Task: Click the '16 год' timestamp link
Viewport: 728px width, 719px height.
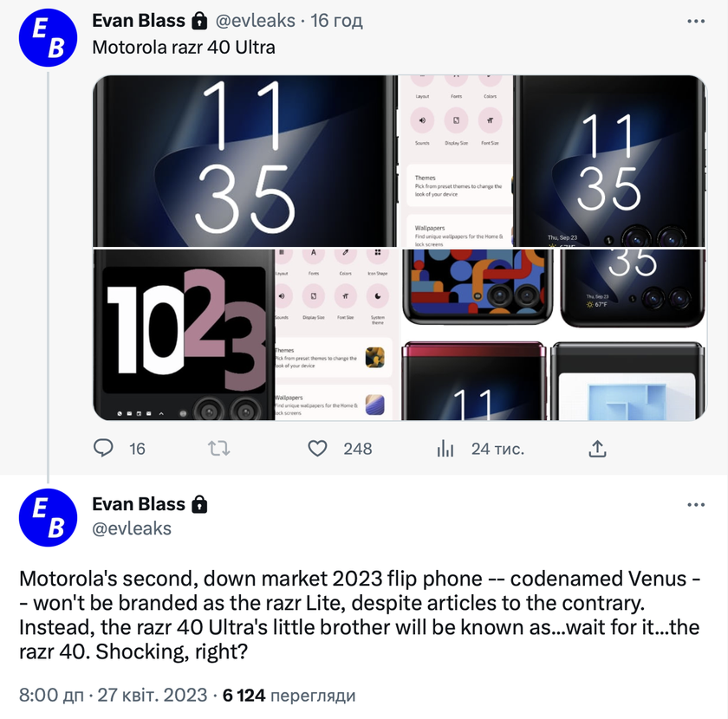Action: (336, 20)
